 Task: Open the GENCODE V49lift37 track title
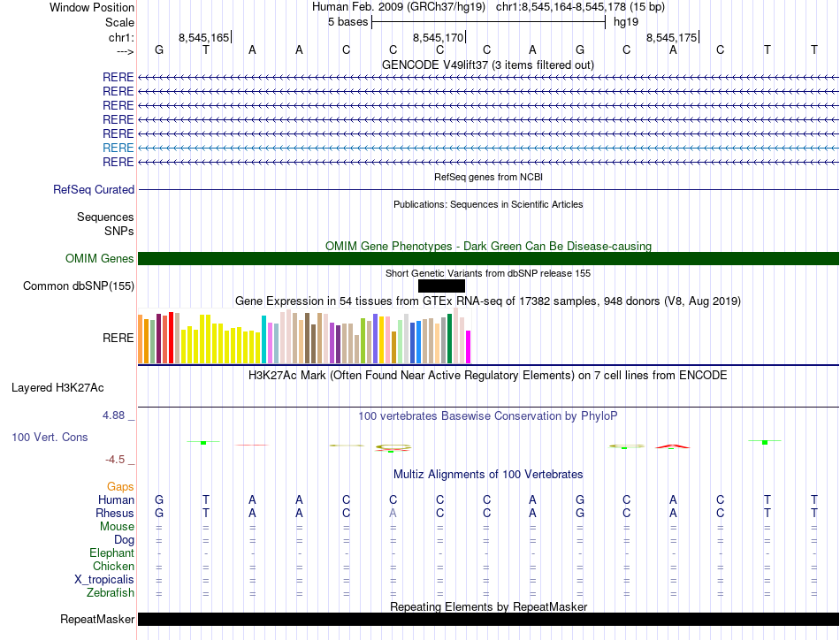pyautogui.click(x=487, y=65)
